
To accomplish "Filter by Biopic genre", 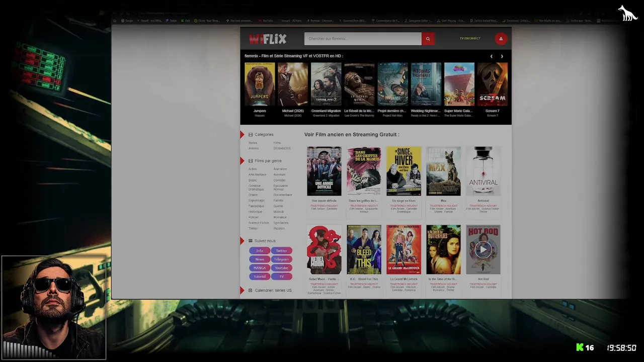I will coord(253,180).
